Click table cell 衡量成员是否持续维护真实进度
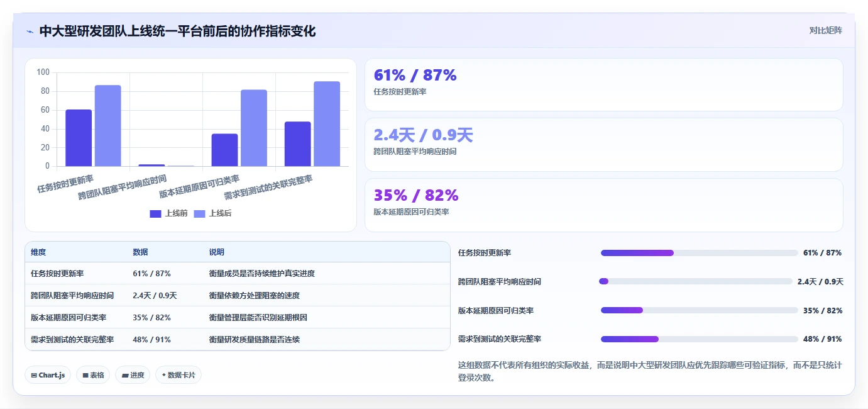 click(x=262, y=274)
